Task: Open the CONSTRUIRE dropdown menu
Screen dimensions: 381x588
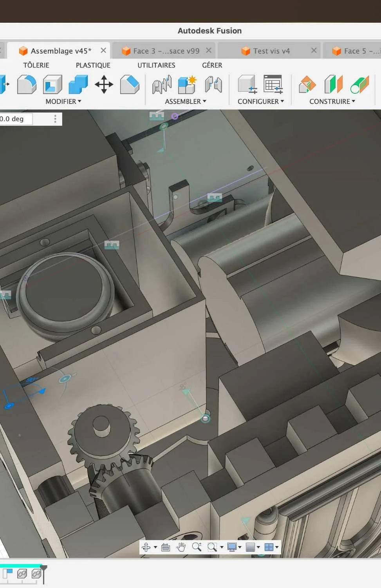Action: [x=332, y=102]
